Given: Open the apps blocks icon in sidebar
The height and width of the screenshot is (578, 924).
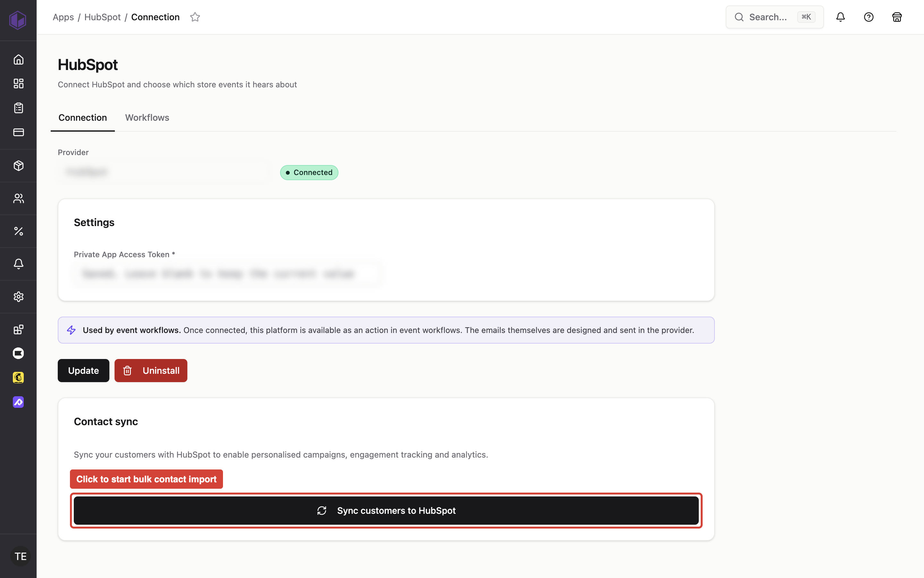Looking at the screenshot, I should tap(18, 329).
